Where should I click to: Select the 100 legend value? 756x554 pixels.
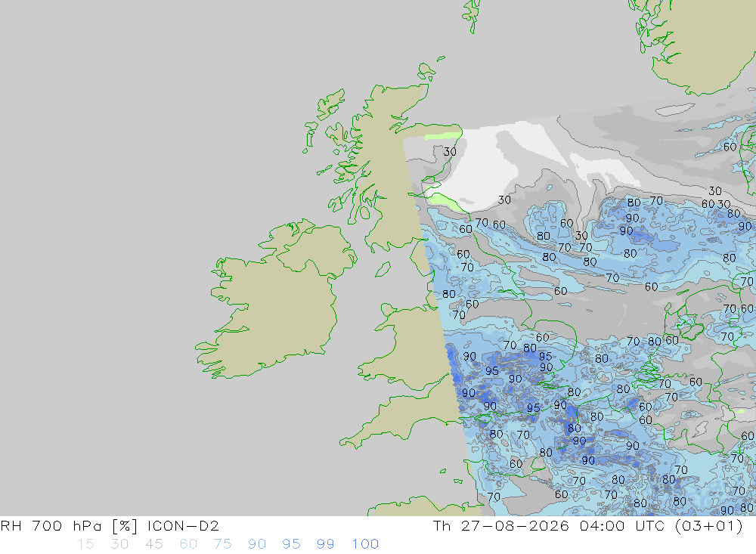365,544
